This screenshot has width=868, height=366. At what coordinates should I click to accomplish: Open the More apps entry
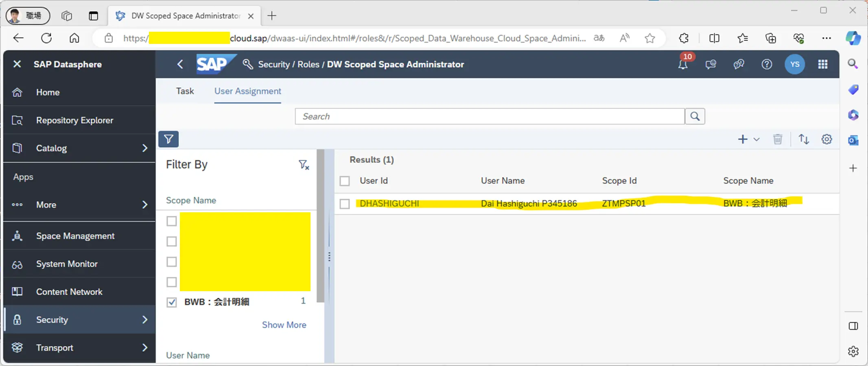tap(46, 205)
